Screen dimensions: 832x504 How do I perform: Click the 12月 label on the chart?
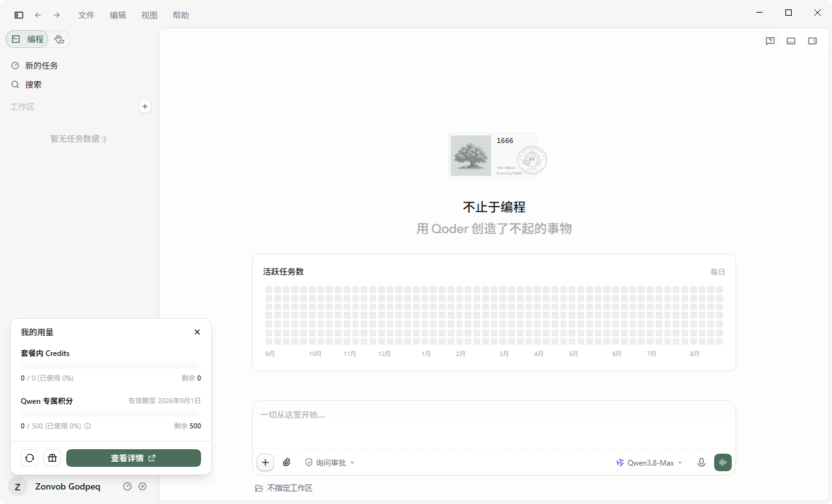[x=384, y=354]
